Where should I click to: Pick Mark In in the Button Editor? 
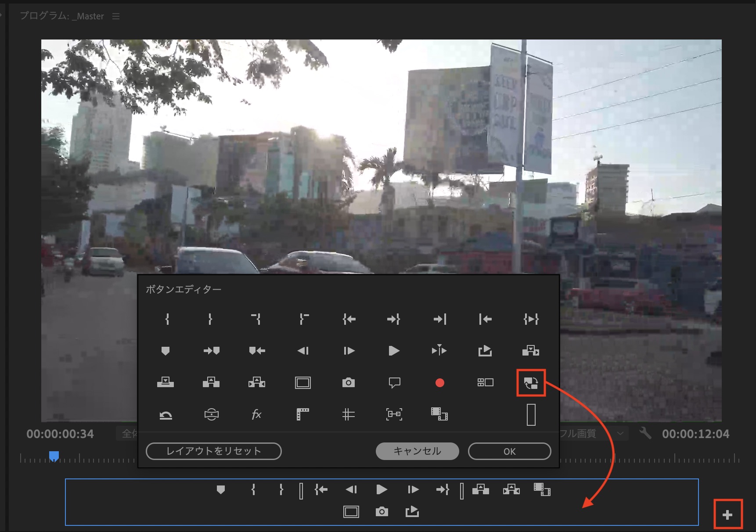pyautogui.click(x=167, y=319)
